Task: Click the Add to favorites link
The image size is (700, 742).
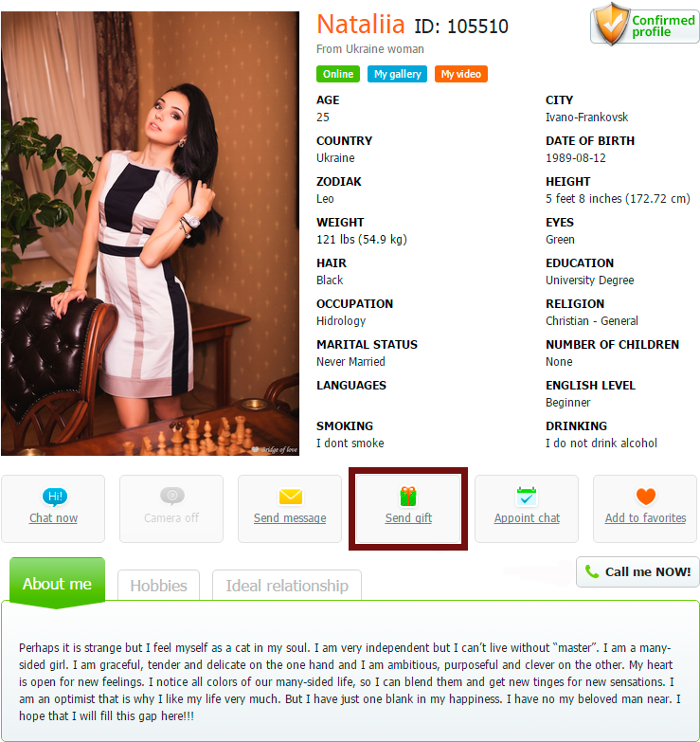Action: 646,518
